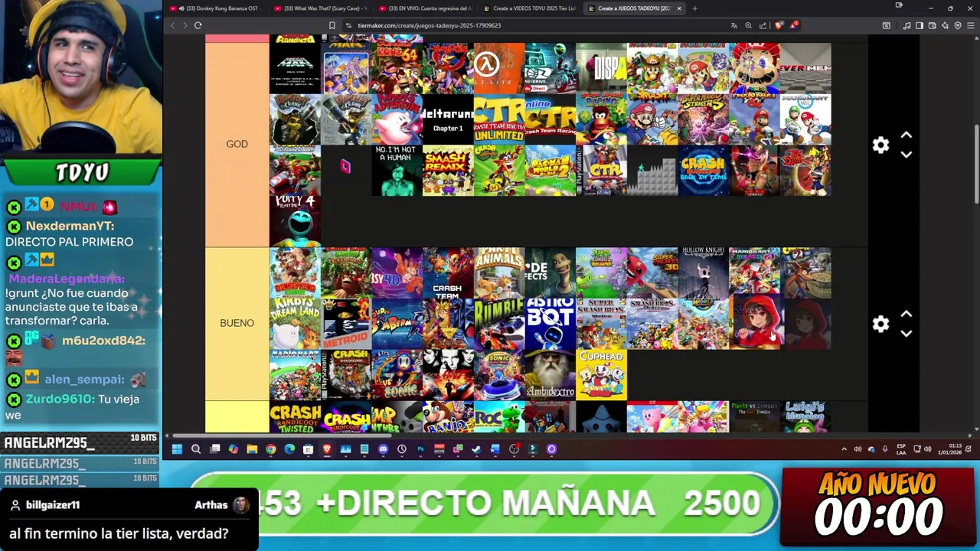Reload the page in browser

[198, 25]
